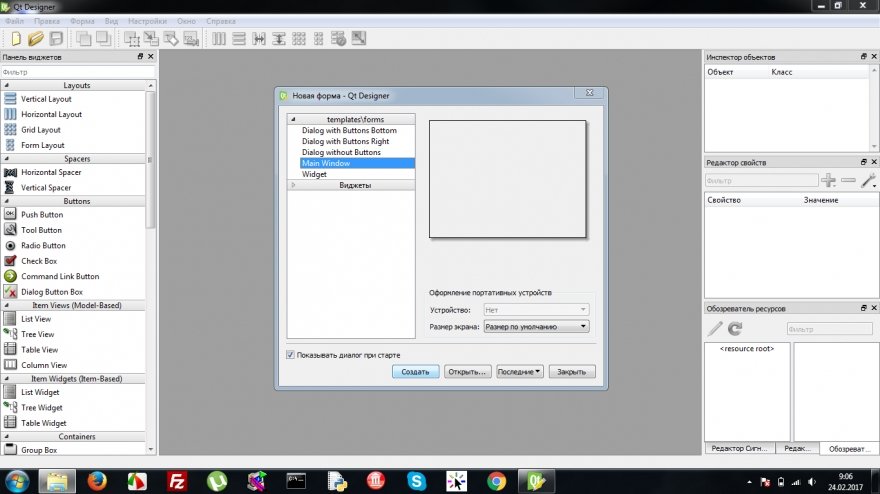Pick Vertical Layout widget
This screenshot has height=494, width=880.
pyautogui.click(x=46, y=99)
